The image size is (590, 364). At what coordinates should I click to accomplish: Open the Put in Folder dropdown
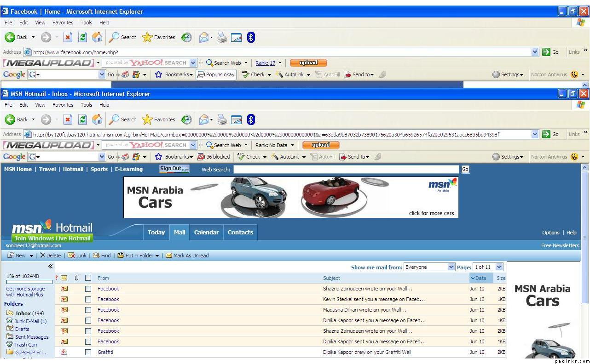pos(139,256)
